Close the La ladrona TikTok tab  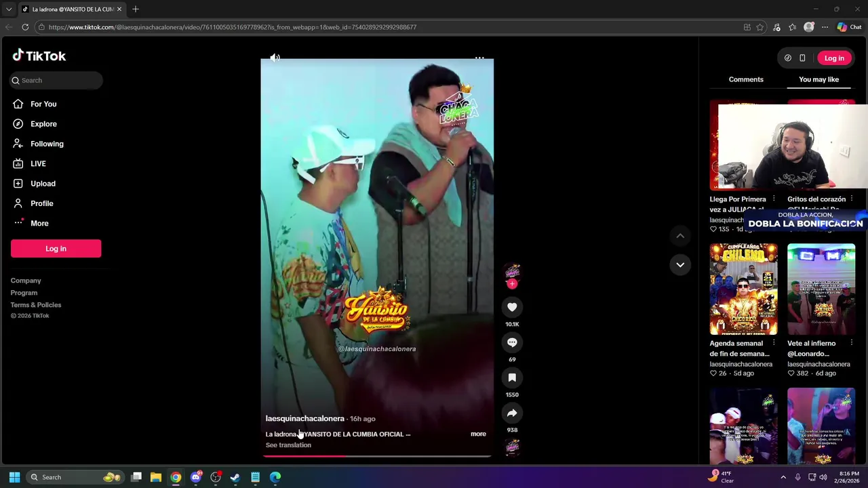(119, 9)
